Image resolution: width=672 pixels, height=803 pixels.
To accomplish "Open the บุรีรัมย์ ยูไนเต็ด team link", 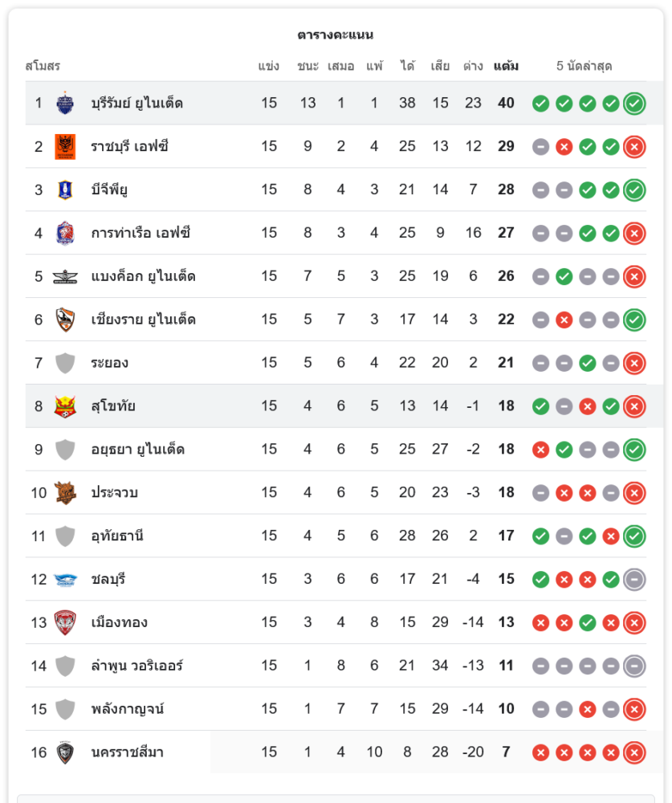I will pyautogui.click(x=137, y=103).
